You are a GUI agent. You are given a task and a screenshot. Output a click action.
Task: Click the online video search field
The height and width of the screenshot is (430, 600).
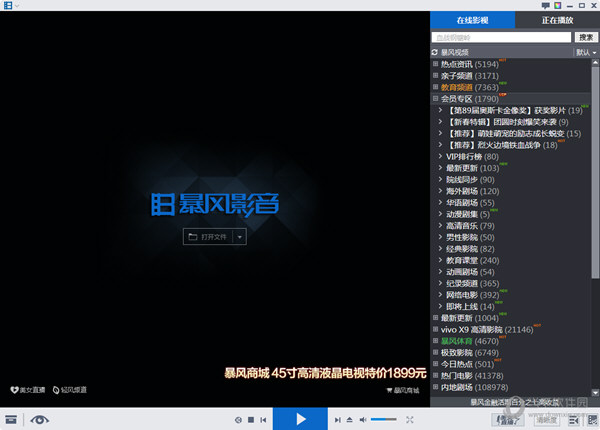click(x=502, y=37)
